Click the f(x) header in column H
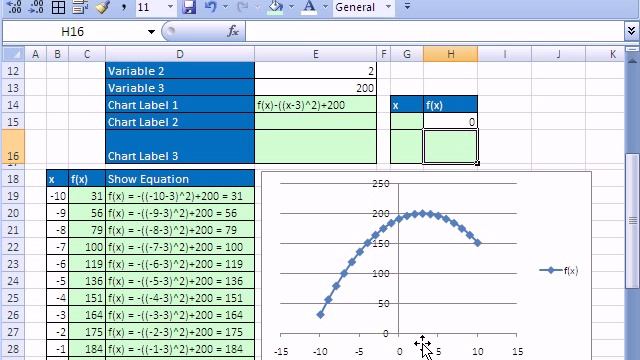The image size is (640, 360). (450, 105)
